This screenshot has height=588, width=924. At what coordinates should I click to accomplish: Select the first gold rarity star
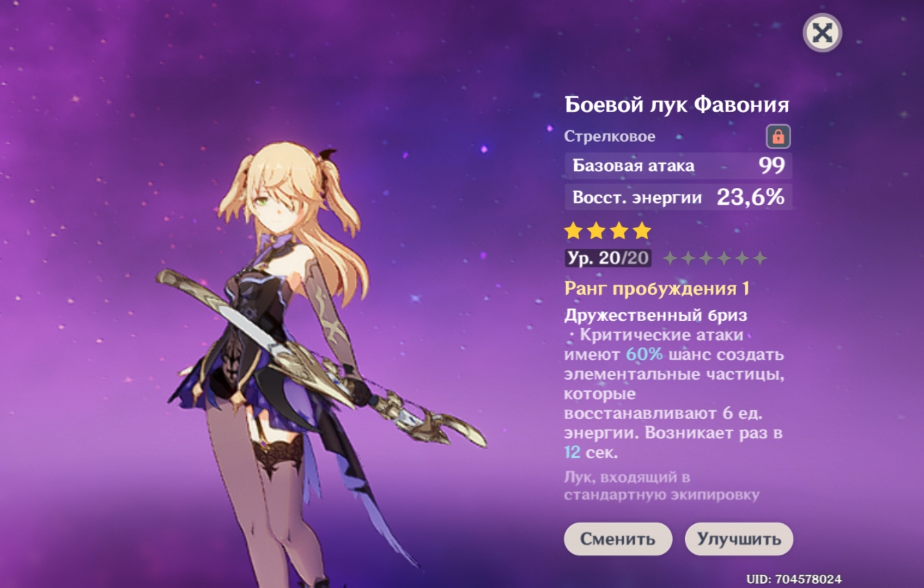click(x=573, y=231)
